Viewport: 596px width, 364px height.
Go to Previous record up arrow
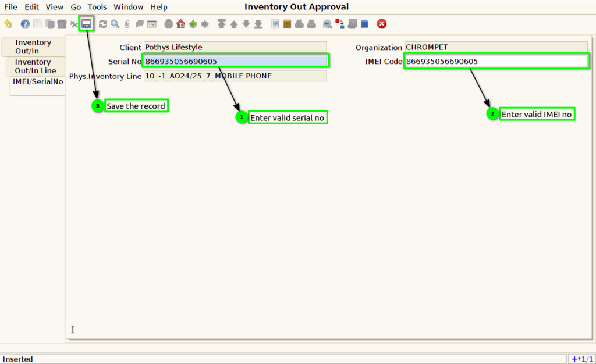pos(234,24)
